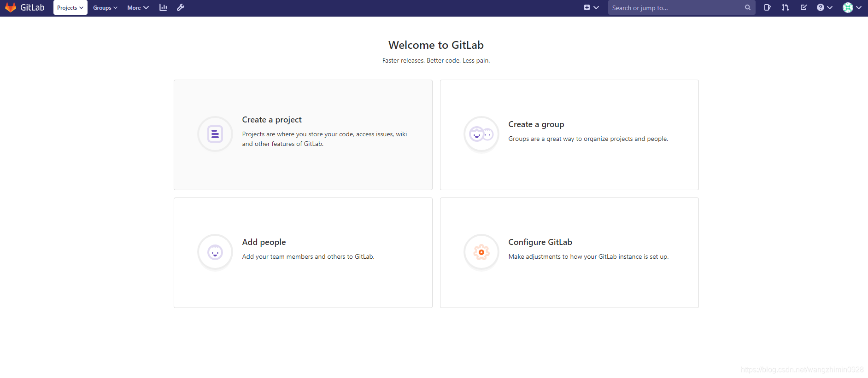
Task: Open the To-Do list icon
Action: tap(803, 7)
